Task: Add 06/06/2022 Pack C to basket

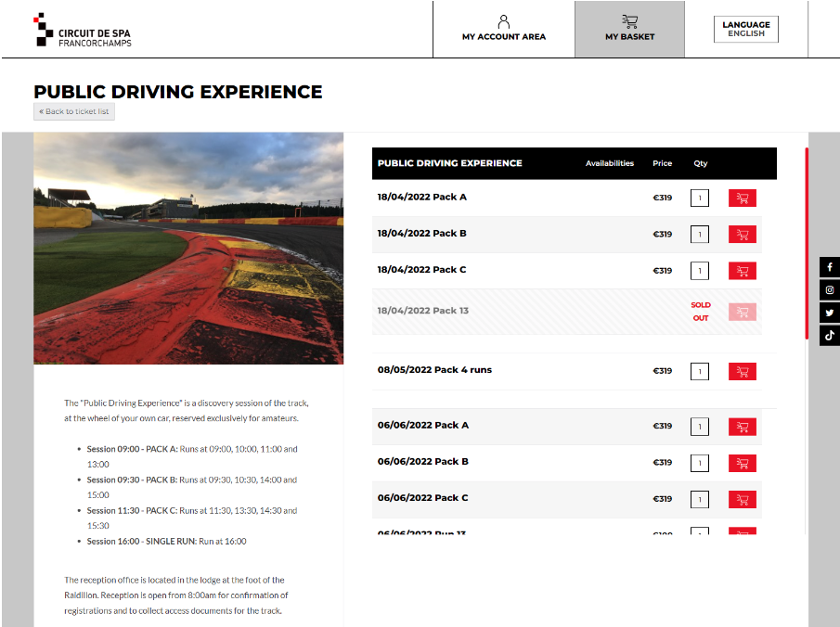Action: pyautogui.click(x=742, y=499)
